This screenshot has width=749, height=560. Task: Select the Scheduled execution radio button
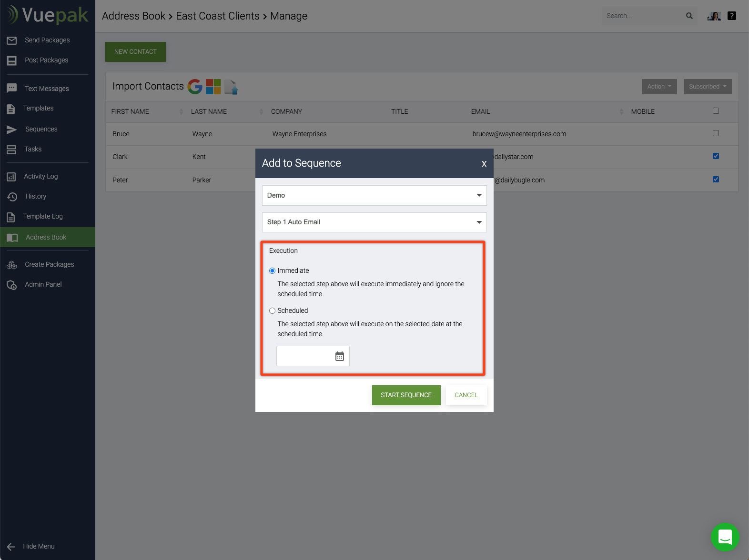coord(273,311)
